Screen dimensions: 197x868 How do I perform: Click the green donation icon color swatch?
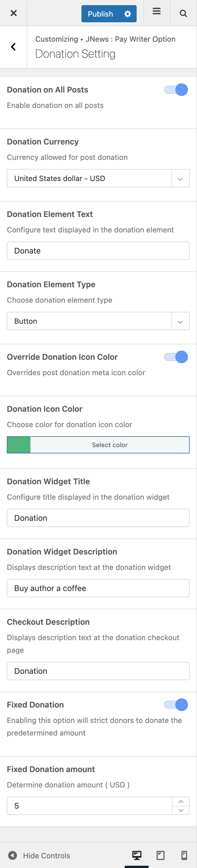(19, 445)
